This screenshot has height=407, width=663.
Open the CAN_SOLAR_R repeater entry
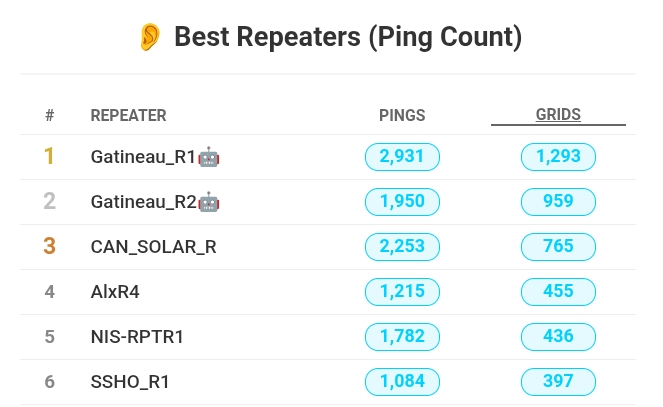(x=153, y=247)
